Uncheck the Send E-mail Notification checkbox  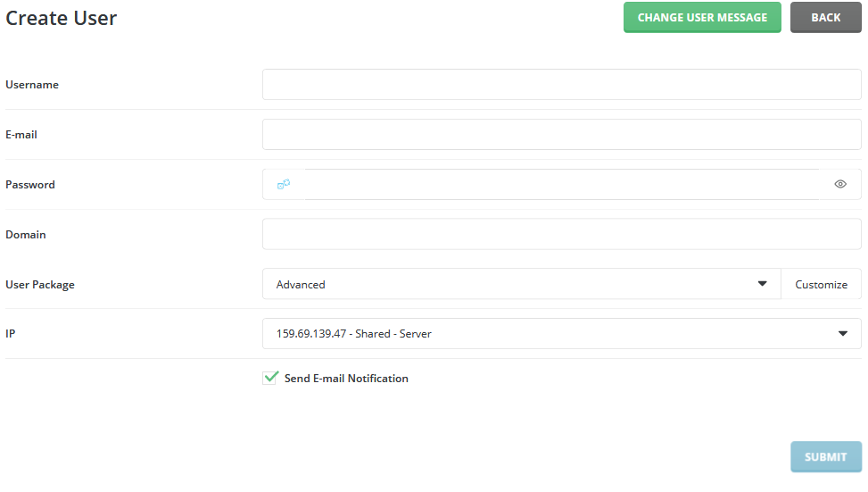(271, 378)
